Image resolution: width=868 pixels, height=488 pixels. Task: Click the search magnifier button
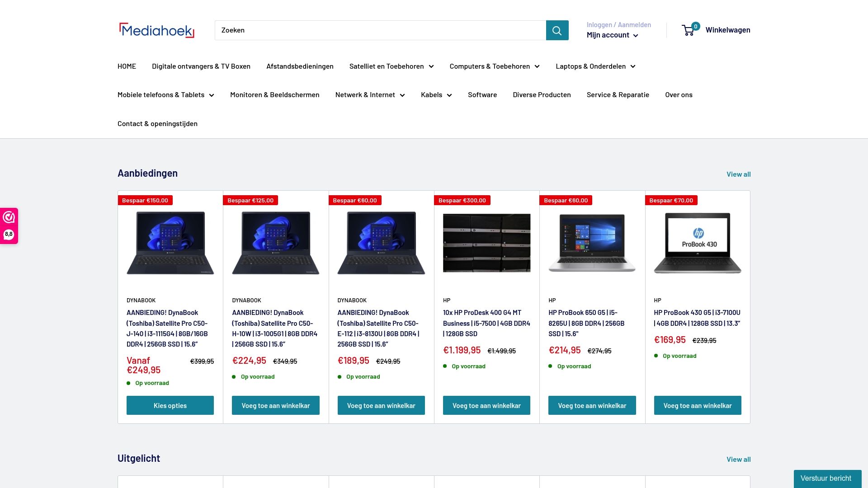557,30
